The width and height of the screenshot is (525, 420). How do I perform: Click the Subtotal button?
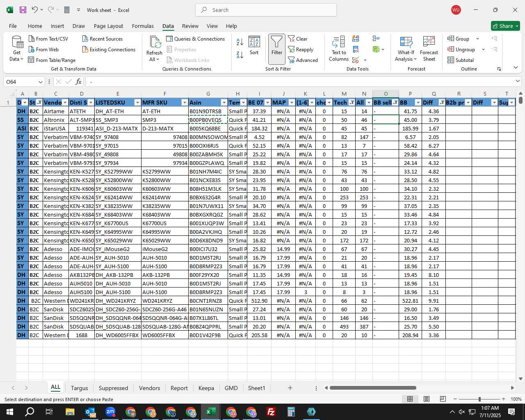[461, 60]
